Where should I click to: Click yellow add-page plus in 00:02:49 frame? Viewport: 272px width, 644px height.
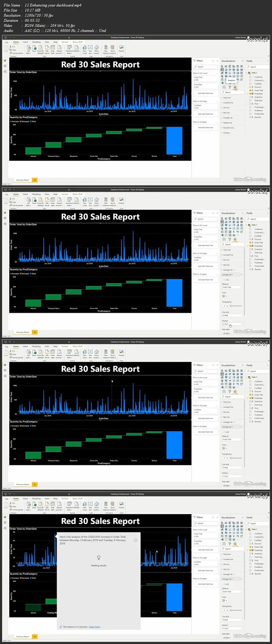pos(35,636)
